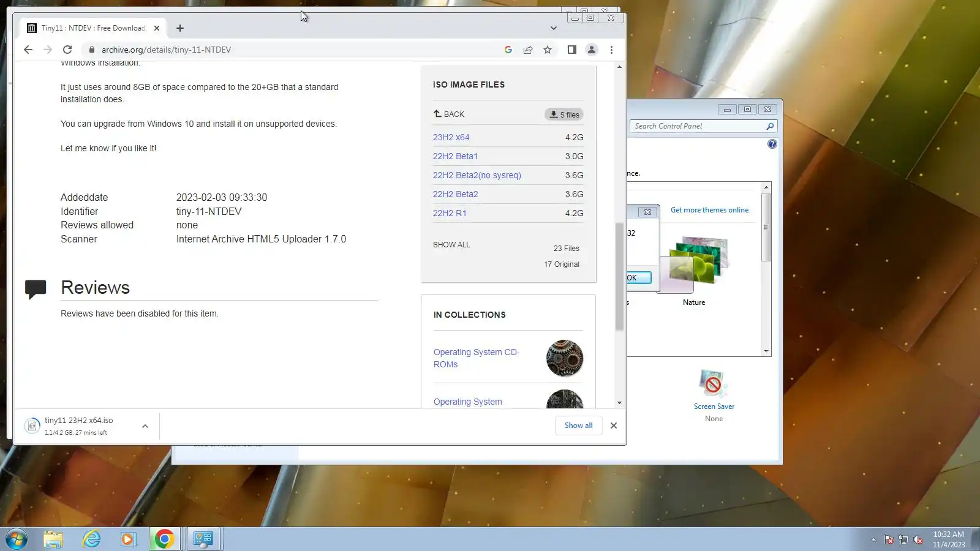Screen dimensions: 980x551
Task: Download the 22H2 Beta1 ISO
Action: (x=455, y=156)
